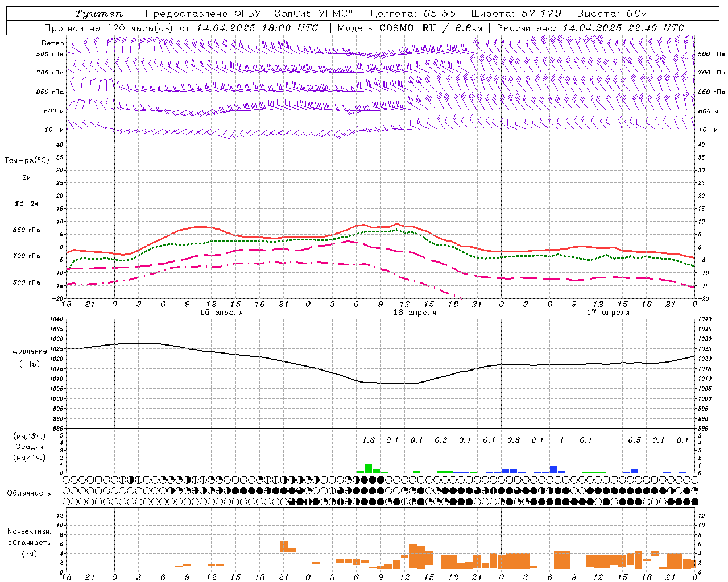Screen dimensions: 728x582
Task: Click the 'Ветер' wind panel label
Action: coord(53,43)
